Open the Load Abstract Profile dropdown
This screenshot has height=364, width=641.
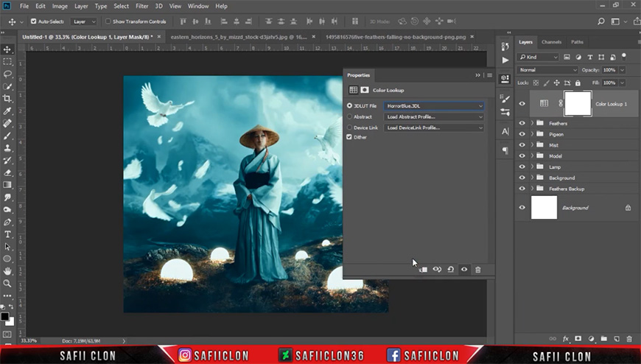coord(434,116)
